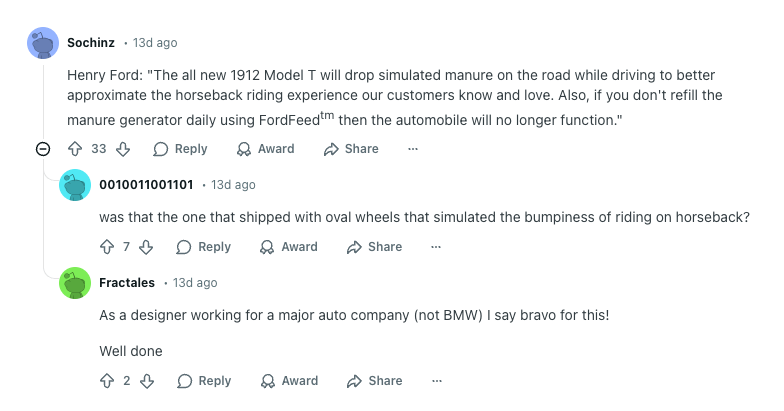Click the 0010011001101 teal avatar
Image resolution: width=784 pixels, height=411 pixels.
(75, 185)
